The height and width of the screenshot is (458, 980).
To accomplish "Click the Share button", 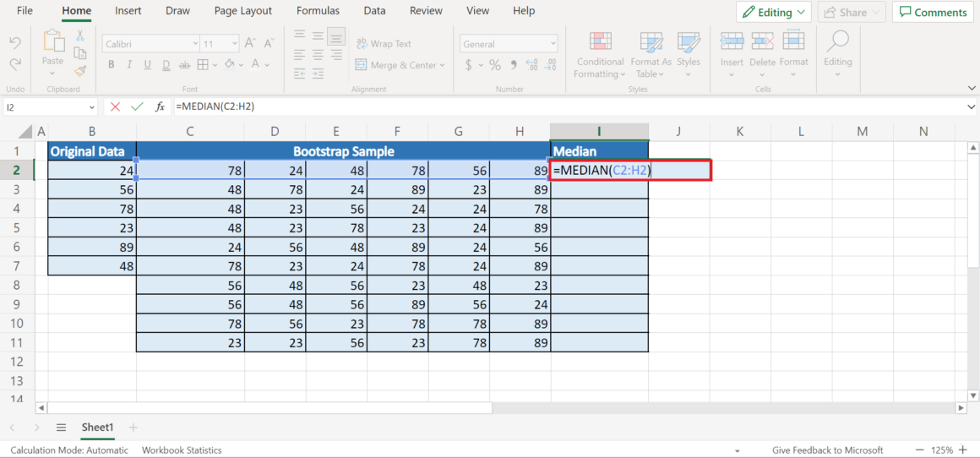I will (x=852, y=12).
